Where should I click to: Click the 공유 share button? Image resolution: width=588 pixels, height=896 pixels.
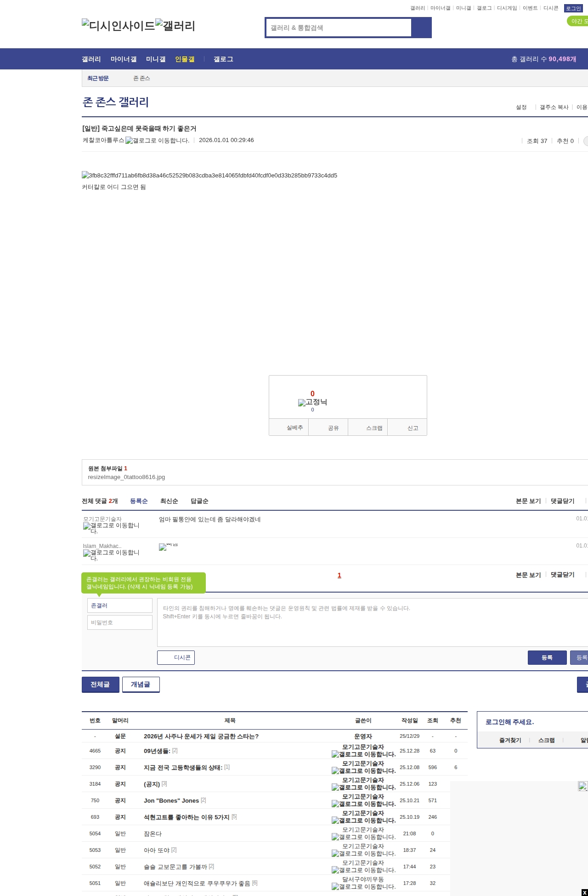[x=328, y=428]
